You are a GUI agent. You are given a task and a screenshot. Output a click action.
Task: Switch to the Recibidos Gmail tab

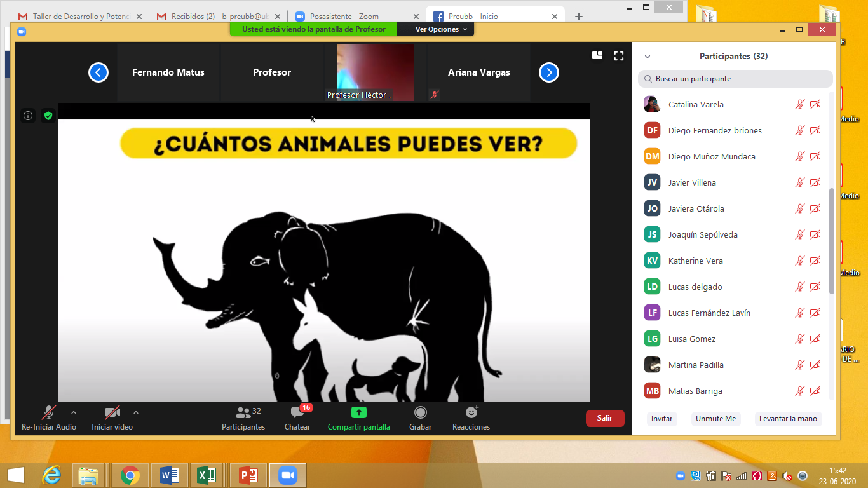pos(216,17)
